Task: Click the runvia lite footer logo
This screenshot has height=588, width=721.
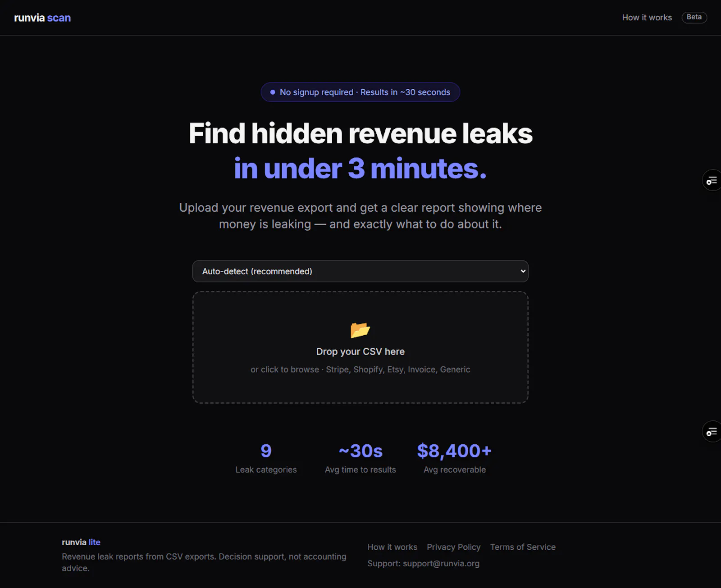Action: click(81, 542)
